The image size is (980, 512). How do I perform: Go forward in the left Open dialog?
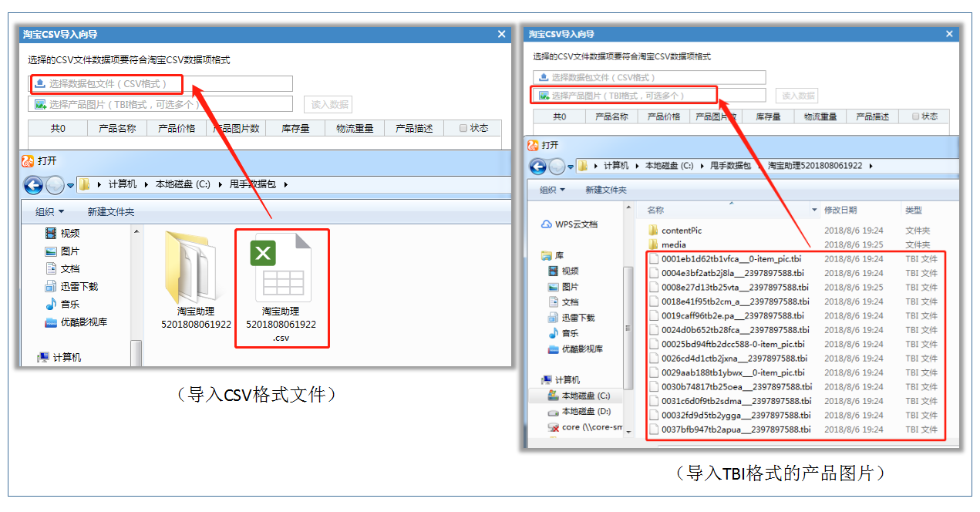point(55,185)
